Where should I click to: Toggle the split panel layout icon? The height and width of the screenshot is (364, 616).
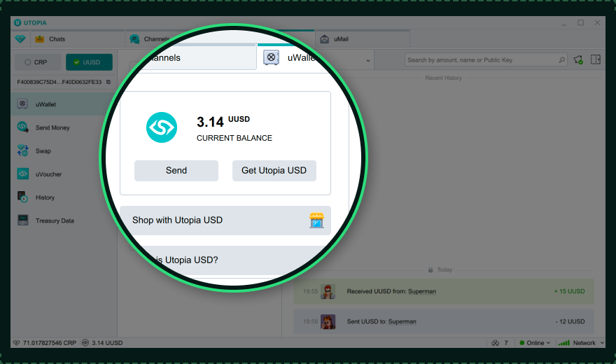tap(596, 59)
